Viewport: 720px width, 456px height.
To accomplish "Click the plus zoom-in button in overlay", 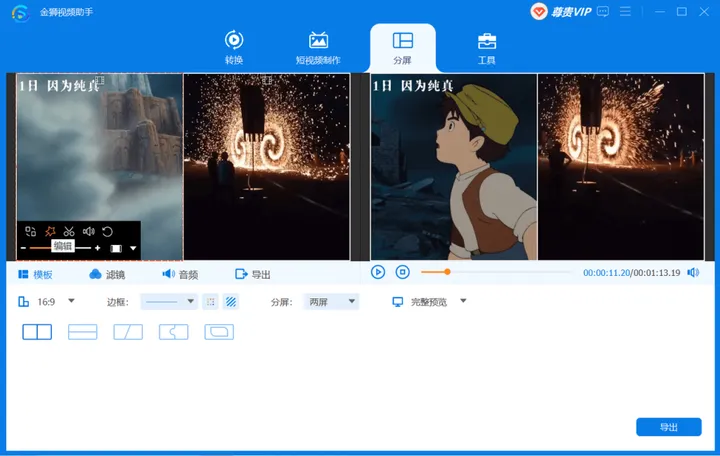I will click(97, 248).
